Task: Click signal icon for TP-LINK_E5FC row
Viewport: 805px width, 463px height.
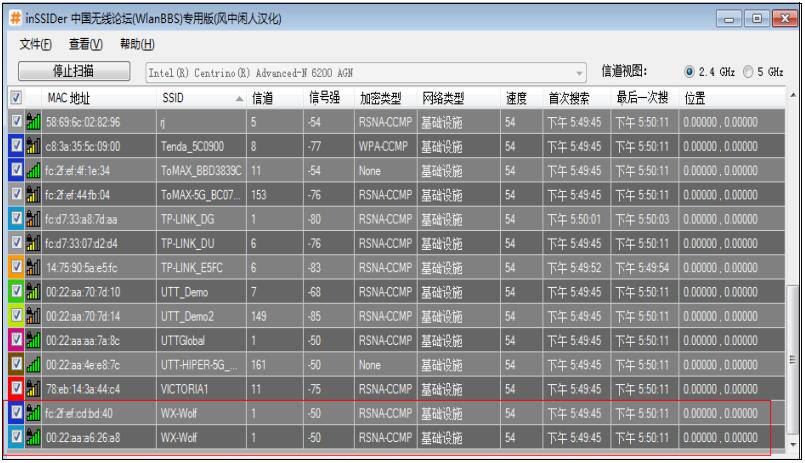Action: point(33,267)
